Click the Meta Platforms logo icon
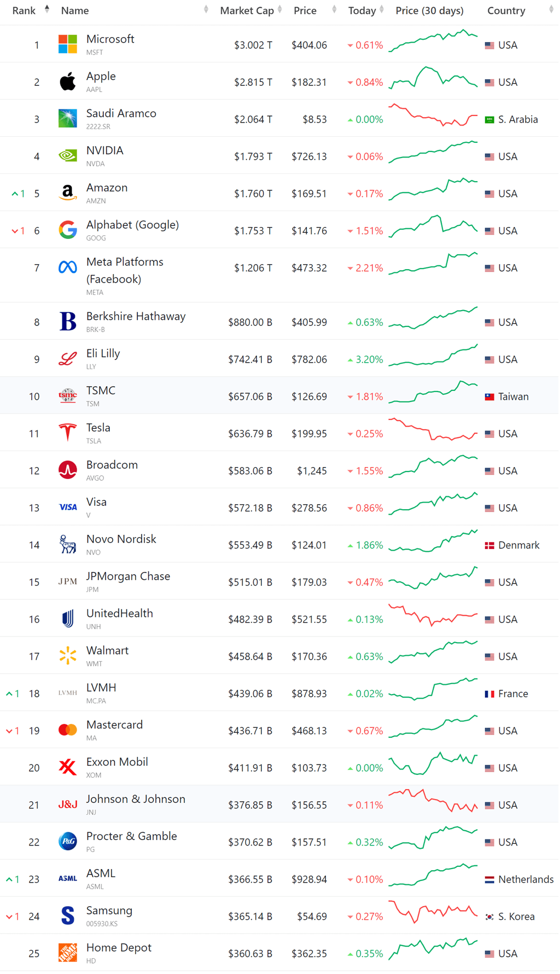Image resolution: width=560 pixels, height=974 pixels. 68,267
